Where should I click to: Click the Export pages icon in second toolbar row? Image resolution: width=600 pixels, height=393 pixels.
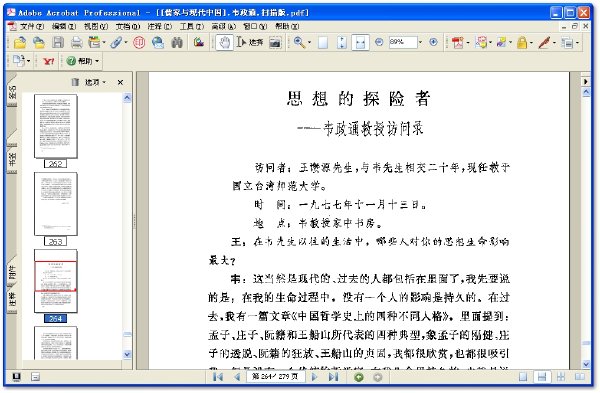(x=19, y=60)
